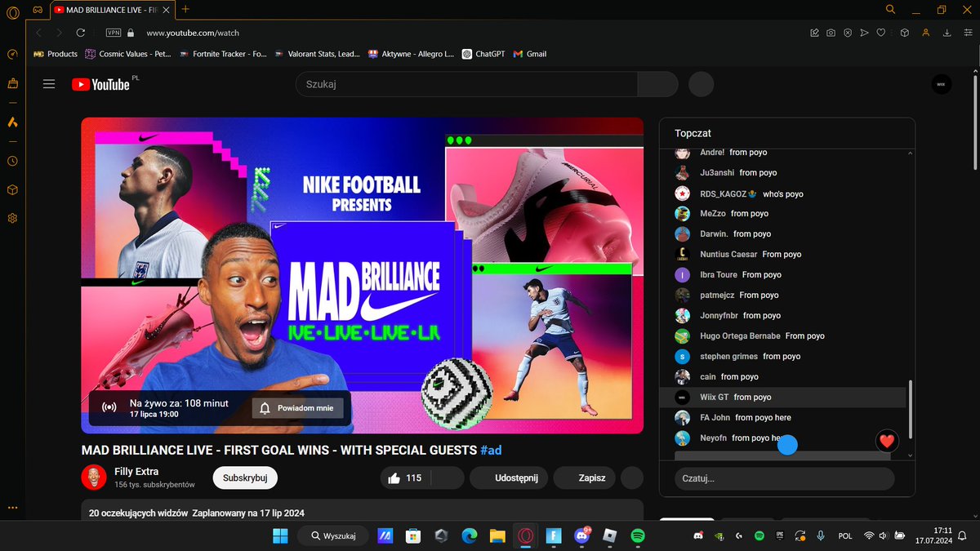The height and width of the screenshot is (551, 980).
Task: Open the ChatGPT bookmark
Action: point(483,54)
